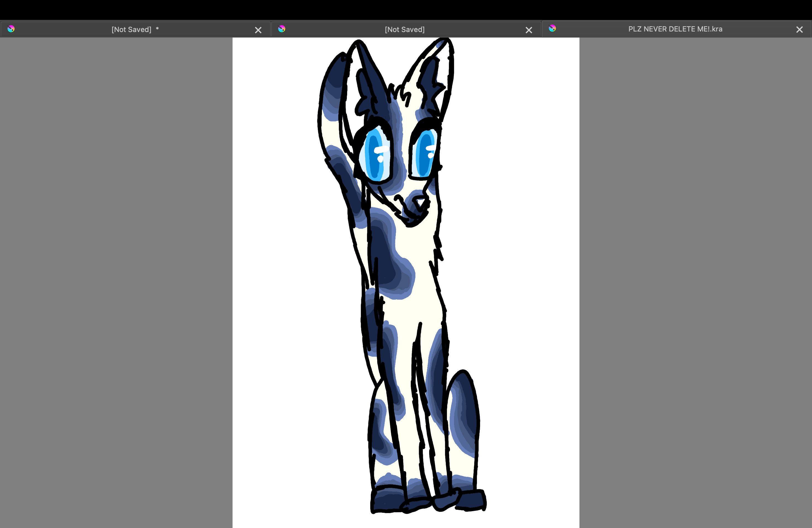Close the modified [Not Saved] * tab
This screenshot has width=812, height=528.
258,30
